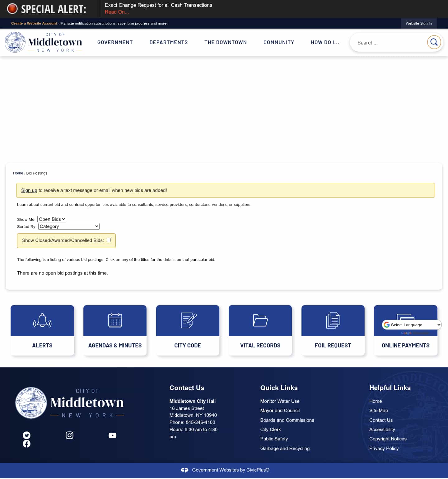Click the Read On special alert link
The width and height of the screenshot is (448, 479).
pyautogui.click(x=117, y=12)
